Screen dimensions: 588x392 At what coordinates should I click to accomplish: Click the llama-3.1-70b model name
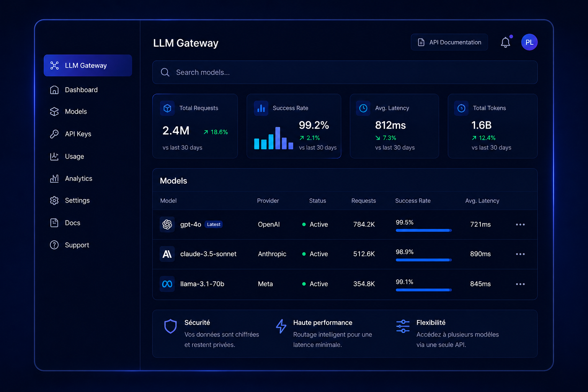pyautogui.click(x=202, y=284)
